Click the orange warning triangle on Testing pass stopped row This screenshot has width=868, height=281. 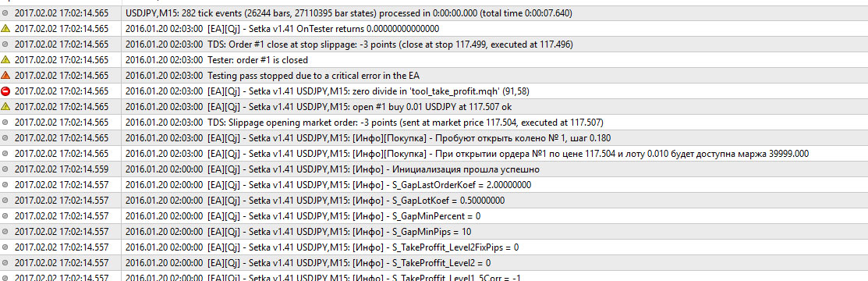click(6, 76)
